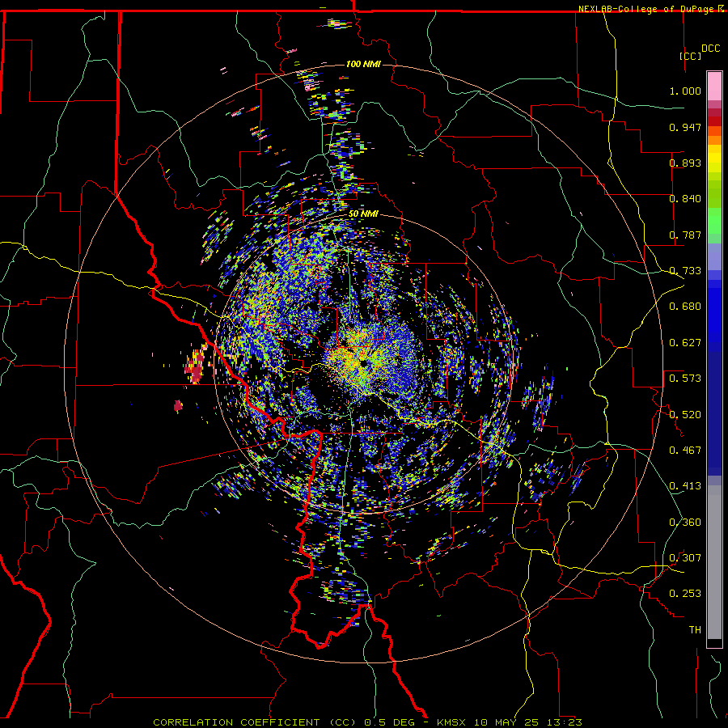
Task: Pick the gray band on the color scale
Action: 714,562
